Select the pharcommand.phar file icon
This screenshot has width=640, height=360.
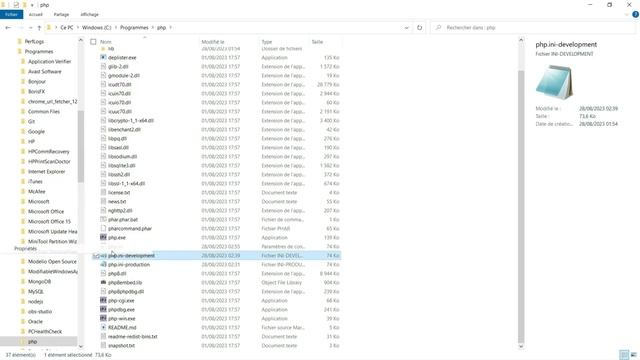click(x=103, y=228)
